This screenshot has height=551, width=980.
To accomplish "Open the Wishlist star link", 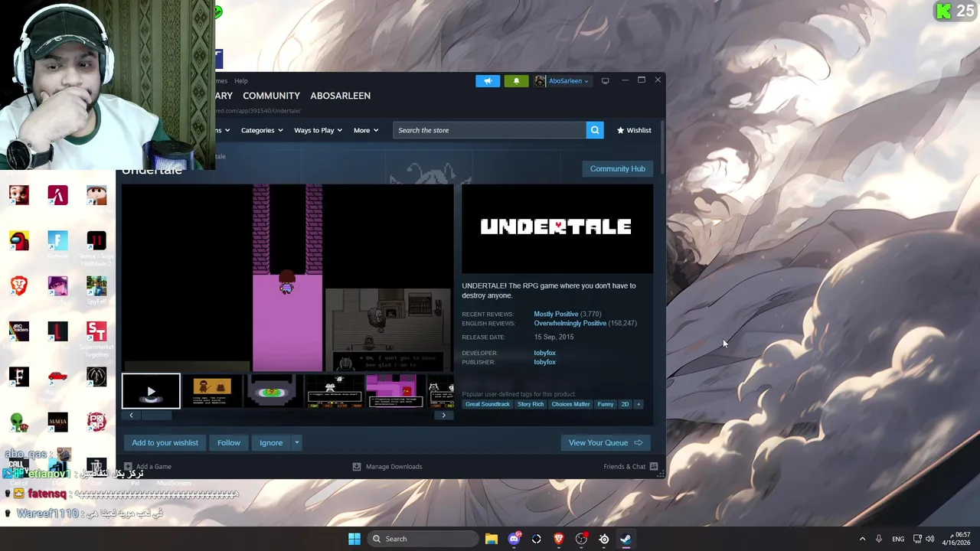I will click(x=634, y=130).
